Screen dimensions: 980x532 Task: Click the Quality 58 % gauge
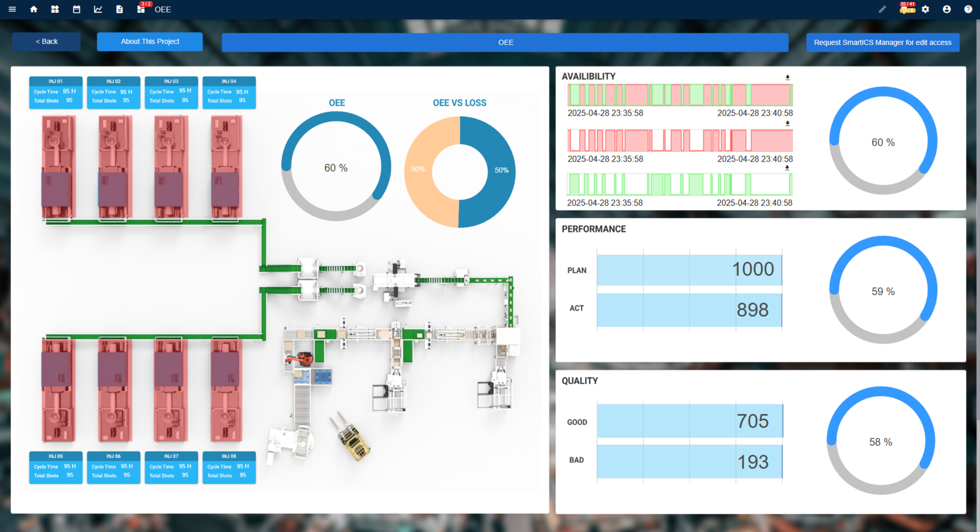pyautogui.click(x=881, y=442)
